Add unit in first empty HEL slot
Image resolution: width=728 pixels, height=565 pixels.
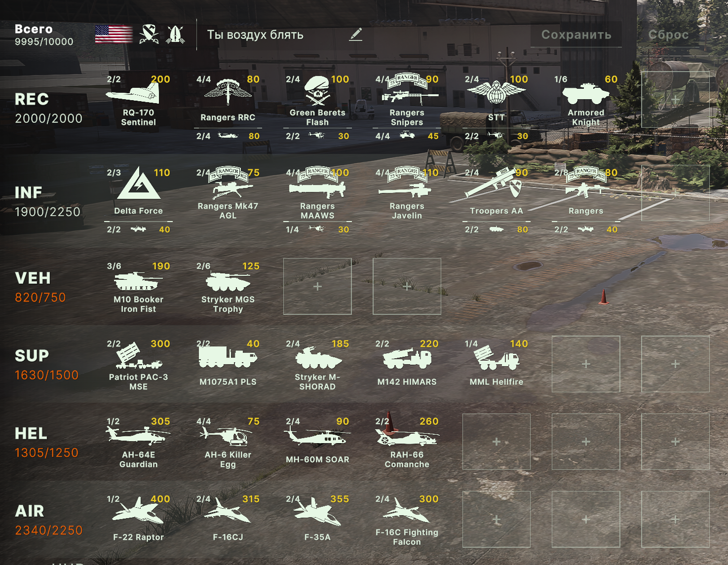coord(497,442)
